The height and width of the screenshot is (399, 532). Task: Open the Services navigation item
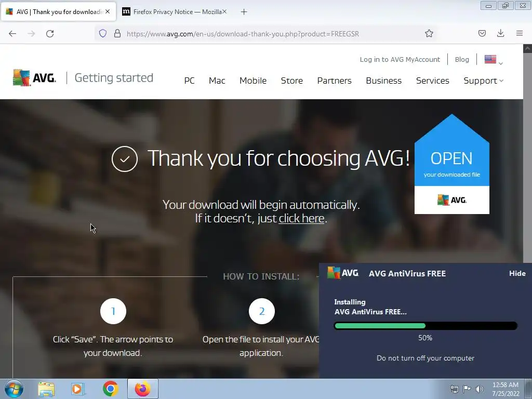click(433, 81)
